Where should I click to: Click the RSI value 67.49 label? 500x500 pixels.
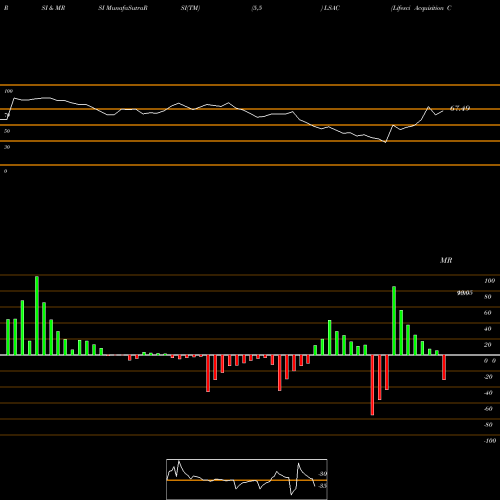[x=460, y=108]
